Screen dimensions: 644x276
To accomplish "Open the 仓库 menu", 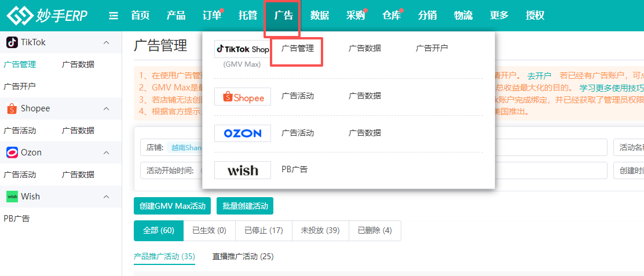I will 391,16.
